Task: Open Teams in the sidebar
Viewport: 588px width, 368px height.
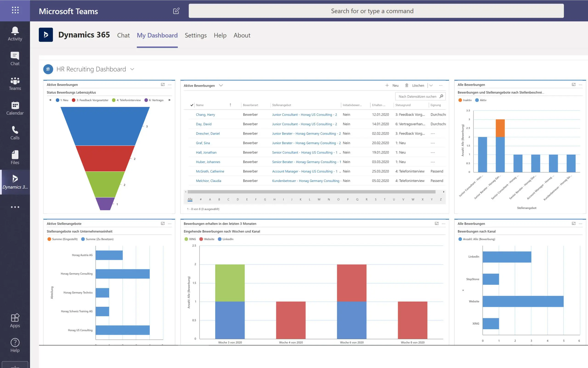Action: tap(15, 83)
